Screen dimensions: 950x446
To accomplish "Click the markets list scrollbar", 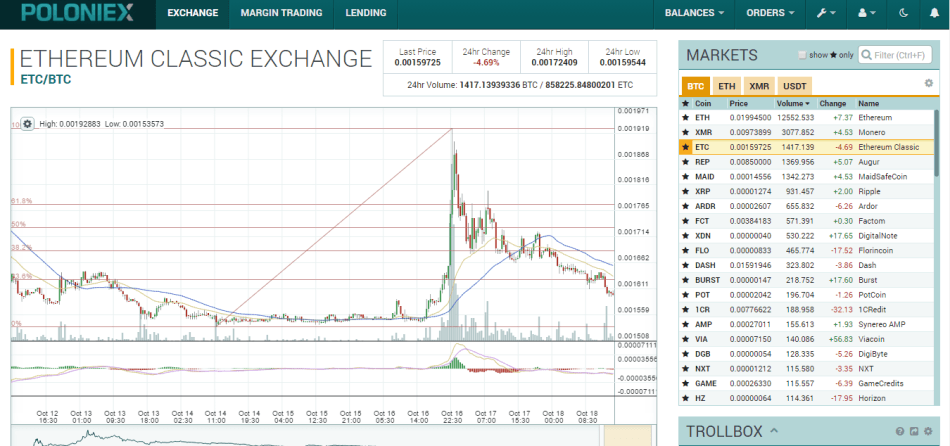I will [937, 144].
